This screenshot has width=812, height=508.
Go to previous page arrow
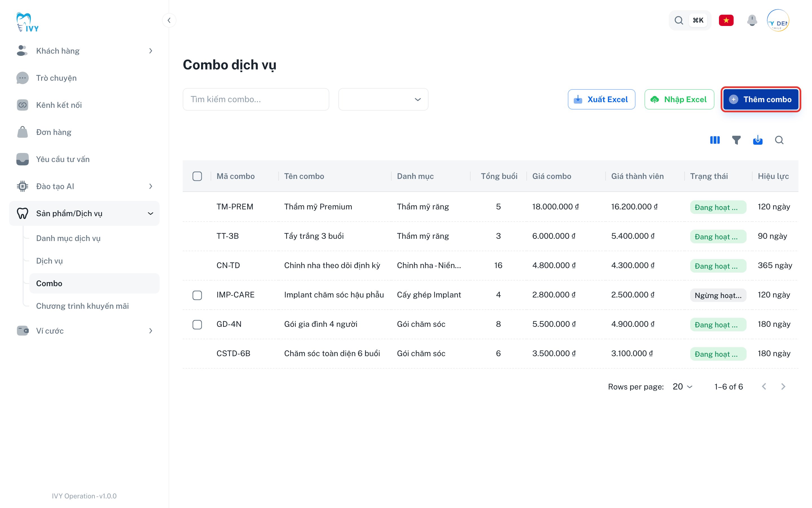(x=764, y=386)
